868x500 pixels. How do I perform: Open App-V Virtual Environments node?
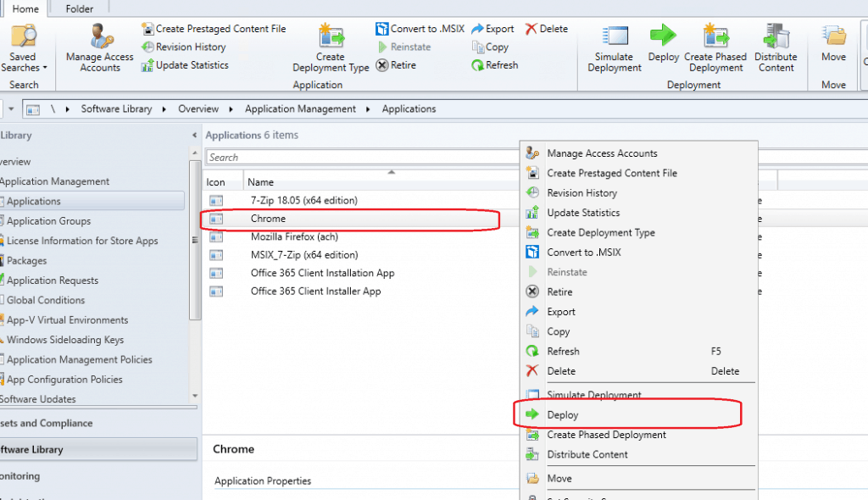coord(68,320)
